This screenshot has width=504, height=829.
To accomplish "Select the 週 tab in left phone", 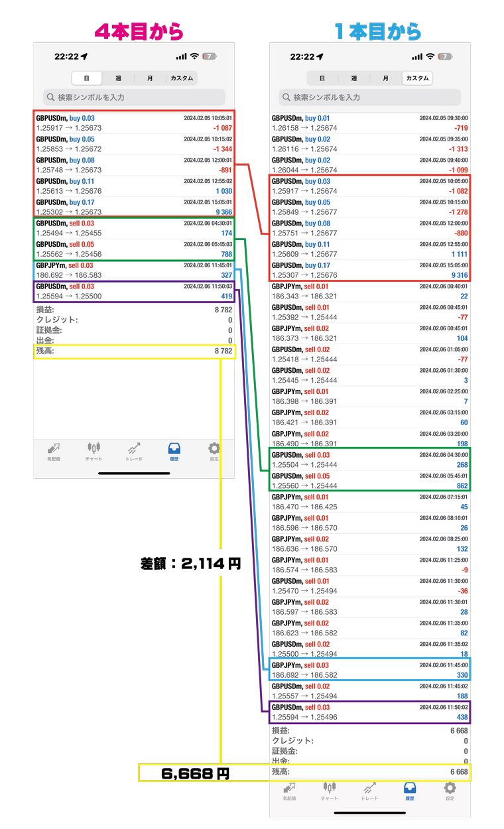I will pyautogui.click(x=118, y=78).
